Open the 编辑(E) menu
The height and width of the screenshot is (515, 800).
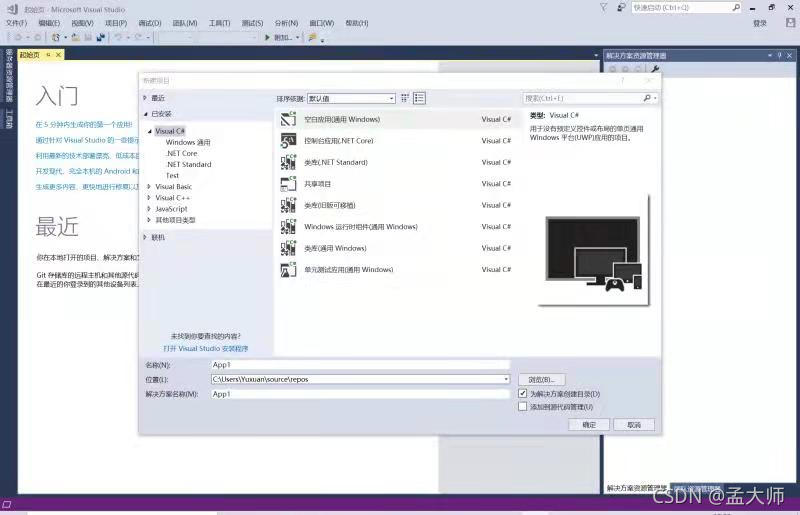click(x=49, y=23)
